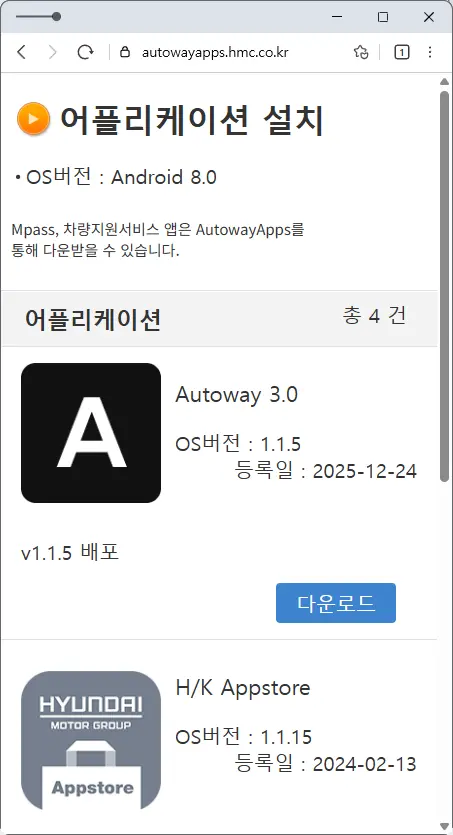Click the '어플리케이션' section header
This screenshot has width=453, height=835.
(93, 320)
